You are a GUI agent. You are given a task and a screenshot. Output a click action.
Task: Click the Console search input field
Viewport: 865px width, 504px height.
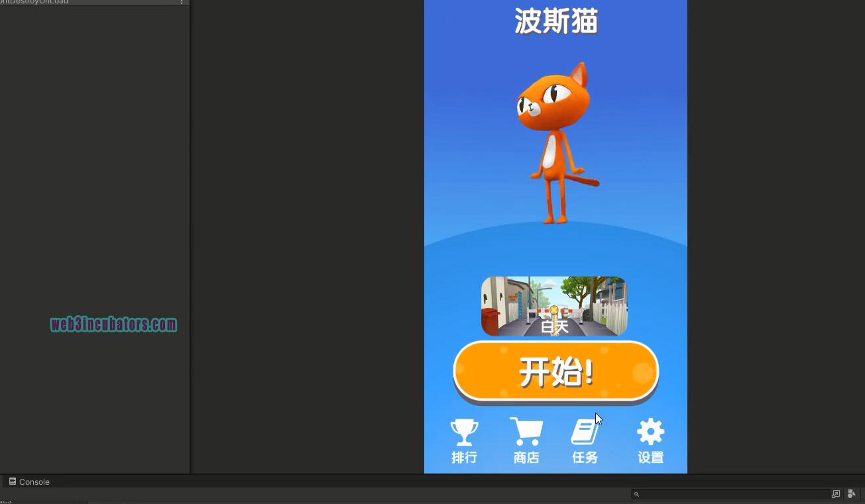coord(729,494)
